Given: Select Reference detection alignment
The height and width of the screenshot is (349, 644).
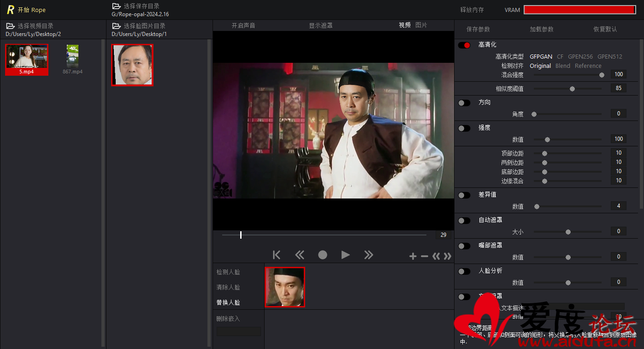Looking at the screenshot, I should click(588, 66).
